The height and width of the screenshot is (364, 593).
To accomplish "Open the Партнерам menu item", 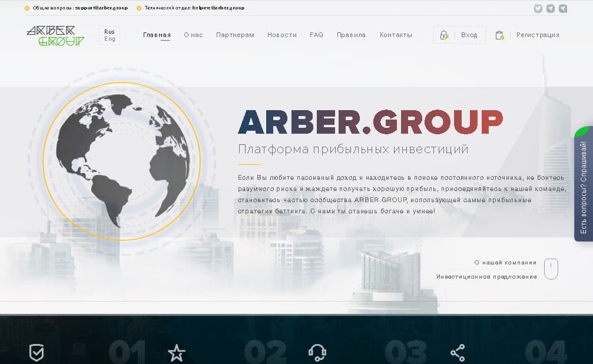I will 235,35.
